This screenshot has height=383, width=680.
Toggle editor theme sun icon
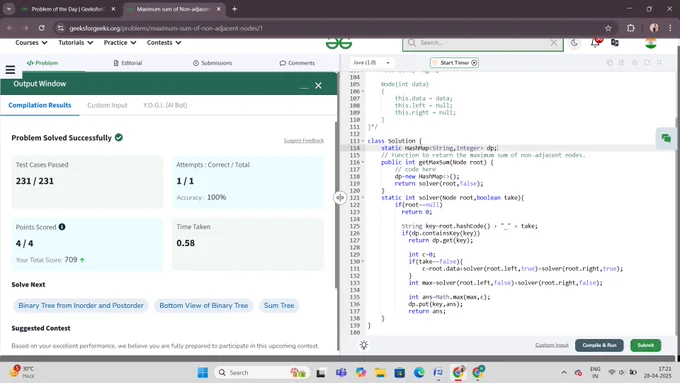[x=364, y=345]
